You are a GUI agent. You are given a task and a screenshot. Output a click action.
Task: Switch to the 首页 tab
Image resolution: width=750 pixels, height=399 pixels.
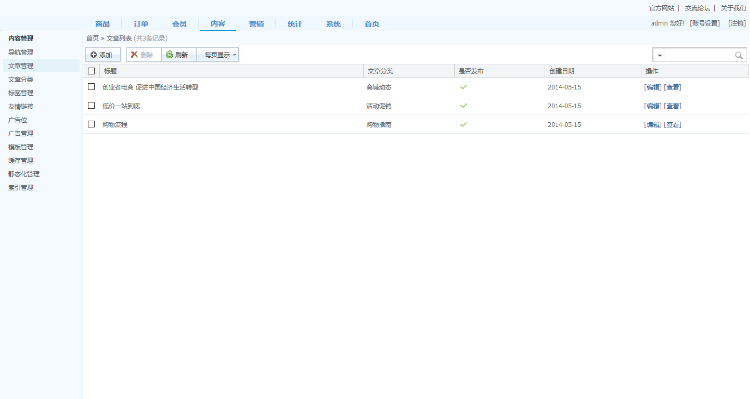[372, 24]
